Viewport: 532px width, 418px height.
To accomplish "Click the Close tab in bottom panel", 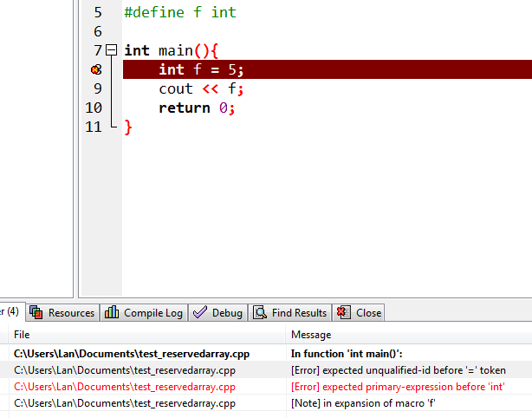I will pos(359,313).
